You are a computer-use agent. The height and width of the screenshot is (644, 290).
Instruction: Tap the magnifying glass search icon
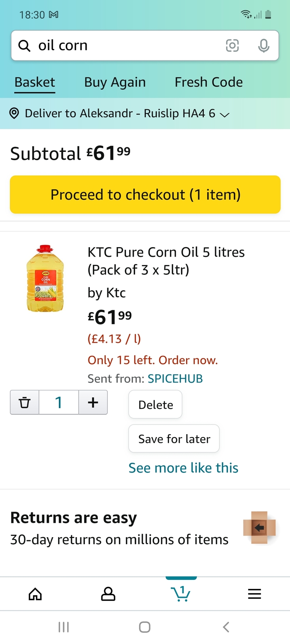click(x=25, y=46)
